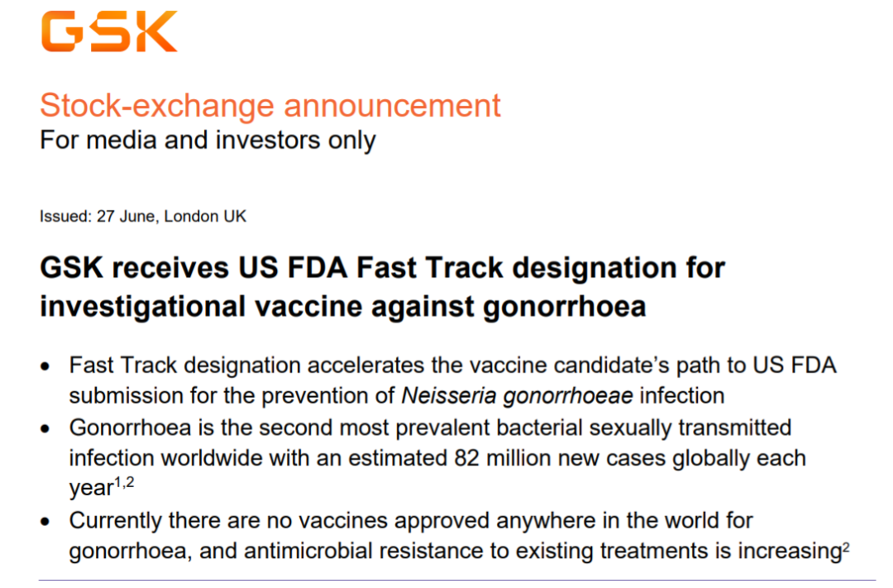Click the first bullet point marker
Image resolution: width=893 pixels, height=588 pixels.
click(47, 366)
